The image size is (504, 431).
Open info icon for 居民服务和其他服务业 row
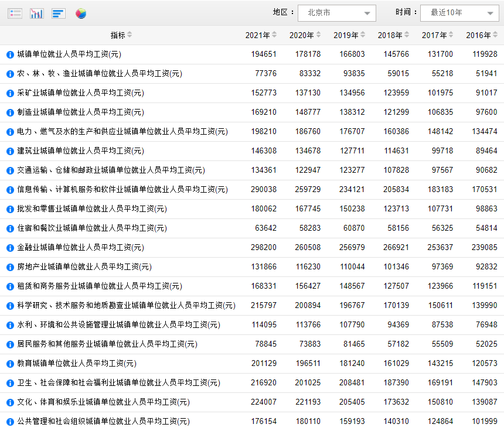tap(11, 344)
